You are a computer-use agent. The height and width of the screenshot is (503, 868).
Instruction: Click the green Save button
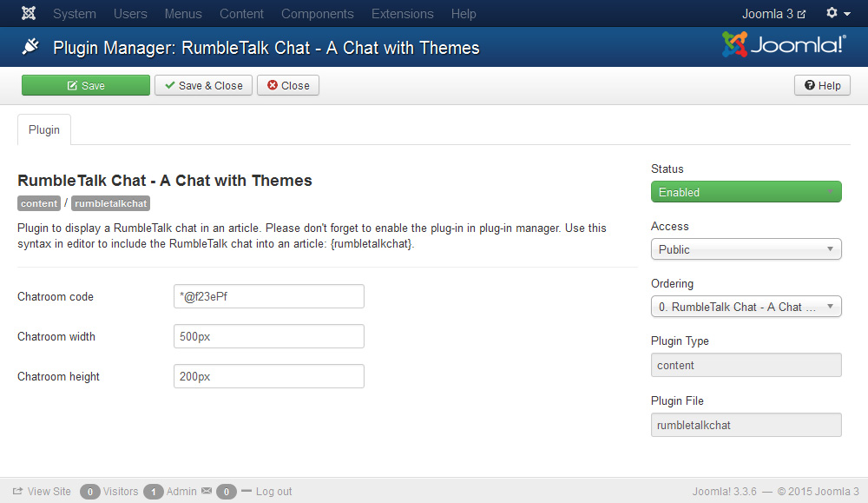point(85,85)
